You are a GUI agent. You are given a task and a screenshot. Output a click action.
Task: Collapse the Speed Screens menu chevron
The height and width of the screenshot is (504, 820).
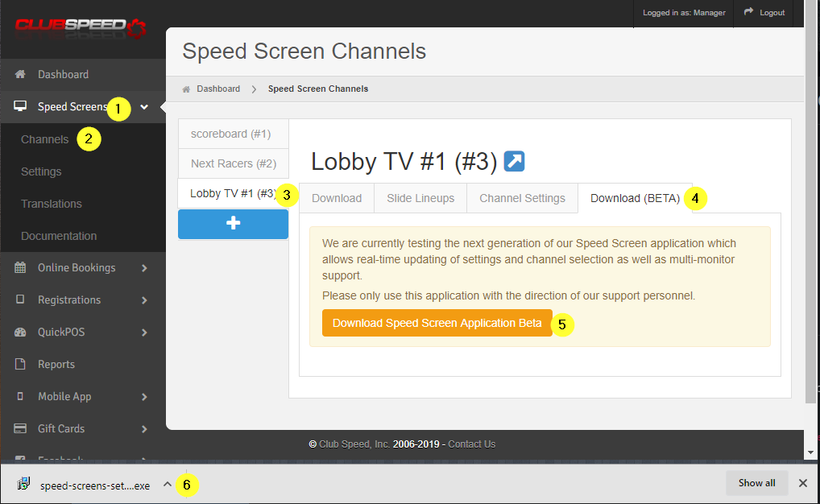(x=144, y=107)
